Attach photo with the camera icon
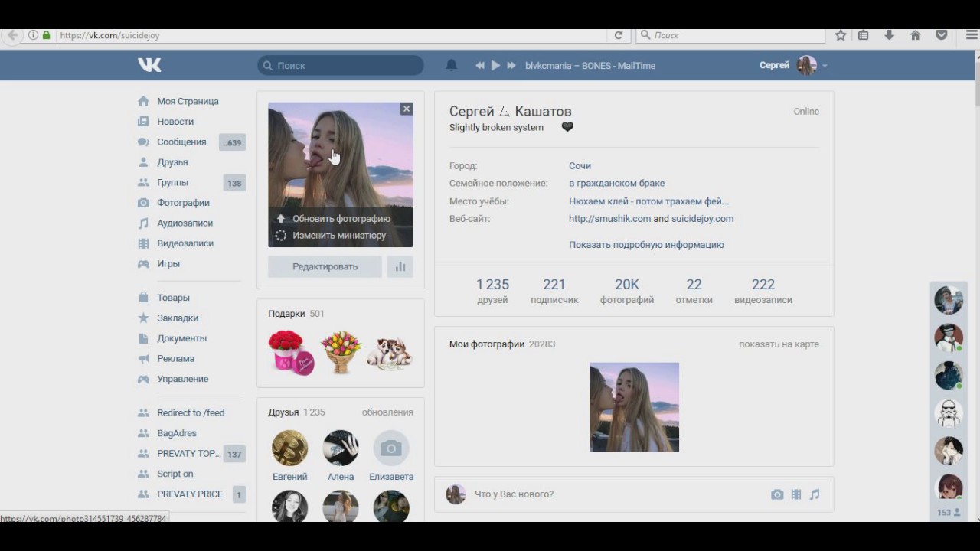The width and height of the screenshot is (980, 551). 777,494
